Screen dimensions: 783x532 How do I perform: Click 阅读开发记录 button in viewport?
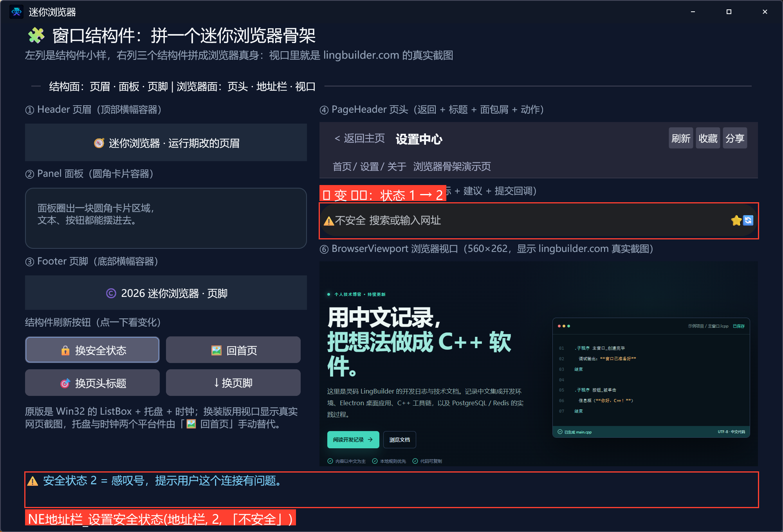353,440
